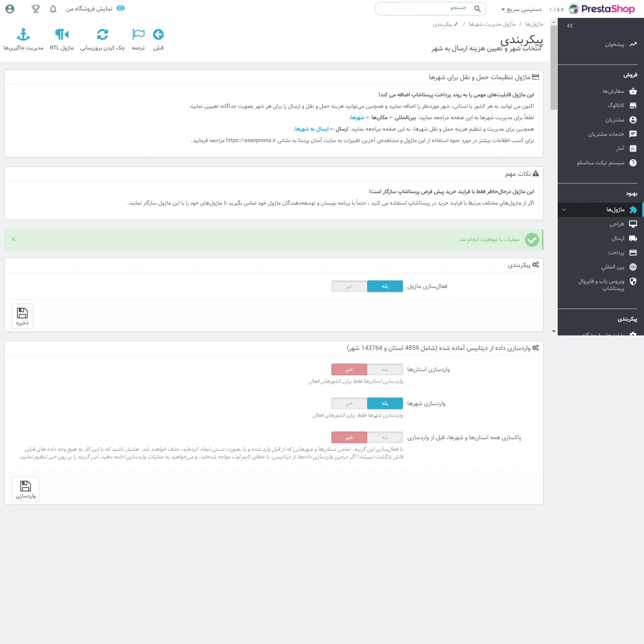Expand the ماژول‌ها menu chevron
This screenshot has height=644, width=644.
564,209
